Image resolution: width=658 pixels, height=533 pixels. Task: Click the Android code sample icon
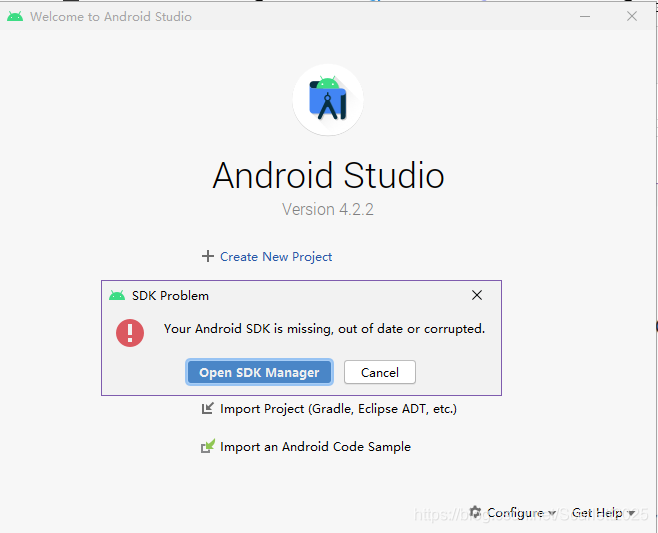tap(208, 446)
